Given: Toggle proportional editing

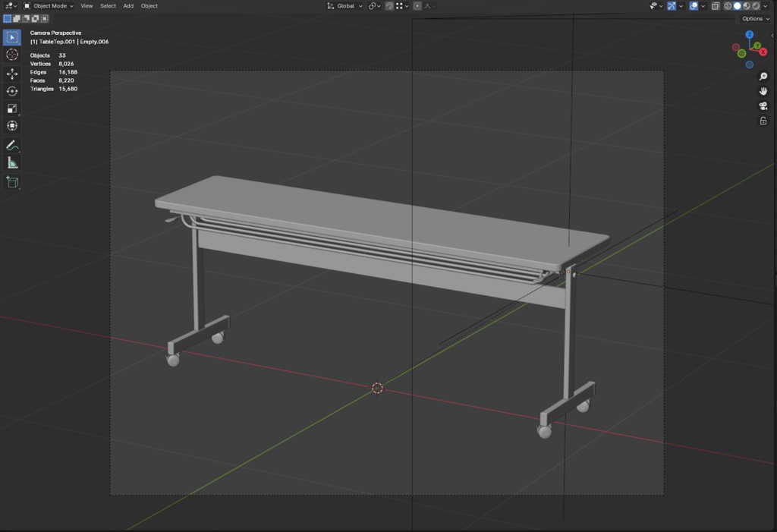Looking at the screenshot, I should click(x=417, y=6).
